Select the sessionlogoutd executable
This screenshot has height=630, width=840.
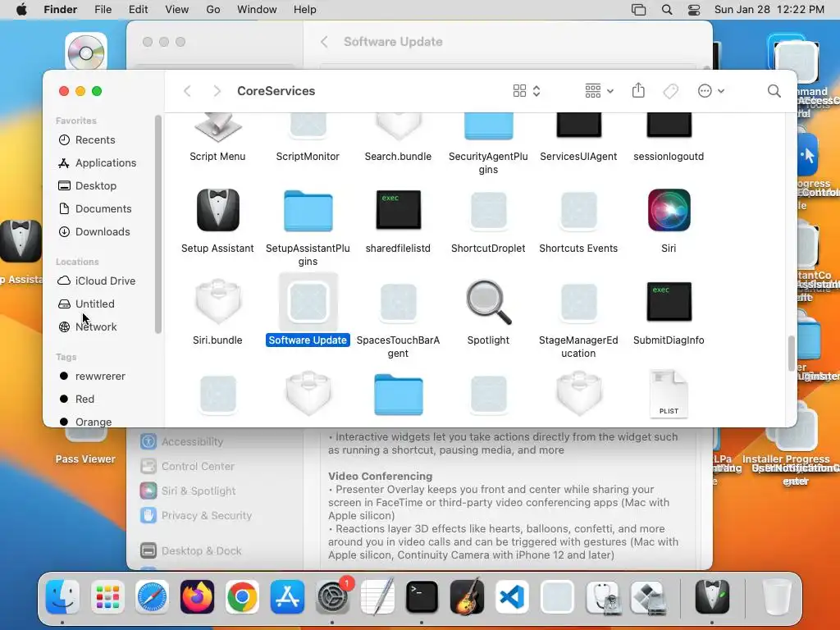669,126
